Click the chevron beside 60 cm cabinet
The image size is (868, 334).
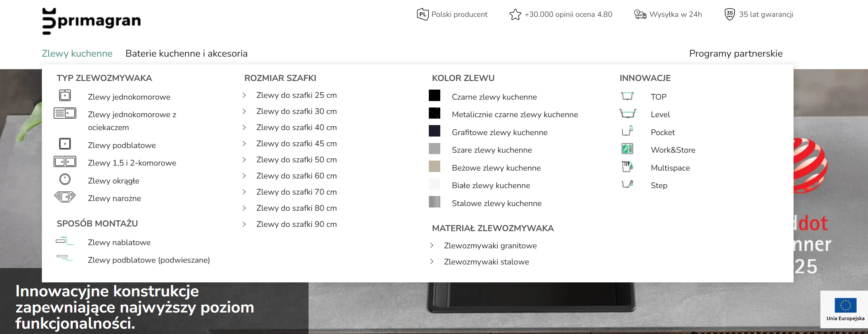244,176
